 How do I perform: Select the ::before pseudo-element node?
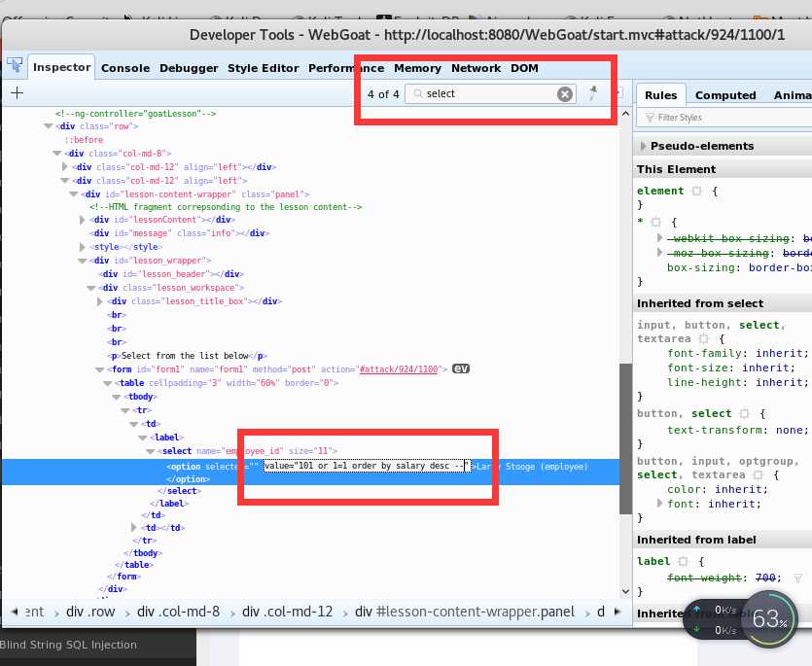point(84,140)
